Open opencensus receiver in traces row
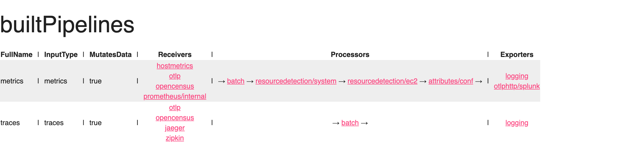Viewport: 644px width, 148px height. [x=175, y=118]
